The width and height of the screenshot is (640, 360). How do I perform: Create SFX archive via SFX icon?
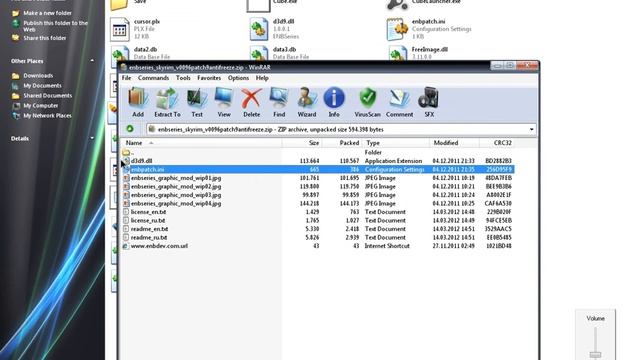pos(429,98)
